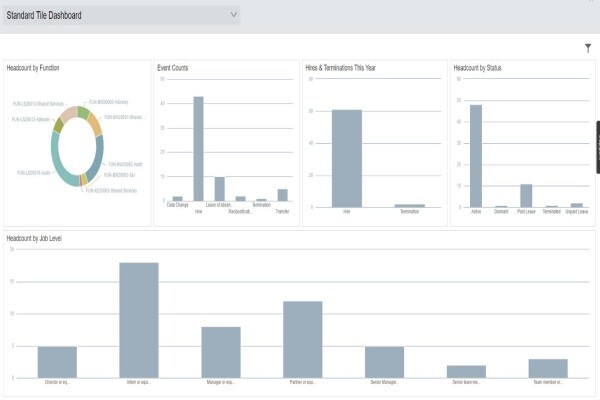Select the Headcount by Job Level title
This screenshot has height=400, width=600.
(34, 238)
